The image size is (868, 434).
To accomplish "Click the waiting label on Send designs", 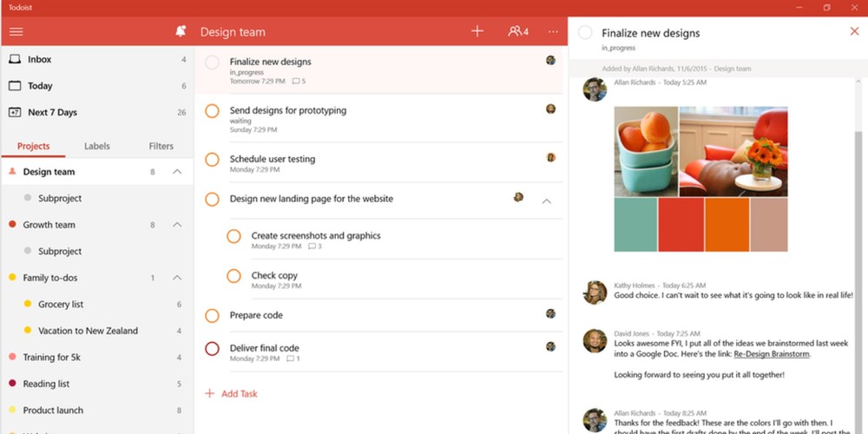I will [x=240, y=121].
